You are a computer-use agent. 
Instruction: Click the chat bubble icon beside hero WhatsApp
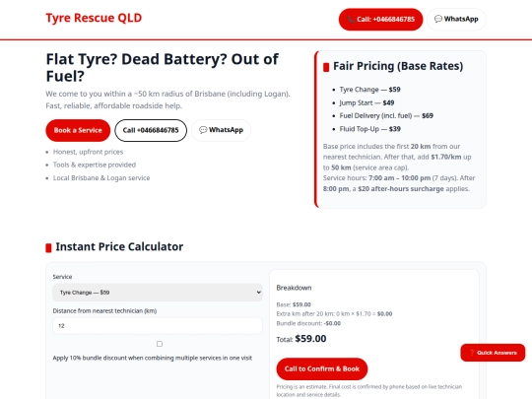tap(203, 130)
